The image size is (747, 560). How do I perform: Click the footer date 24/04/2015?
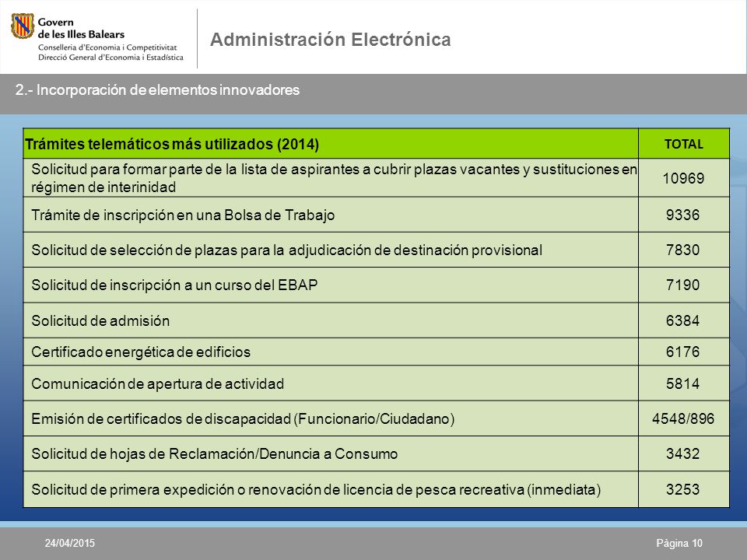point(69,543)
